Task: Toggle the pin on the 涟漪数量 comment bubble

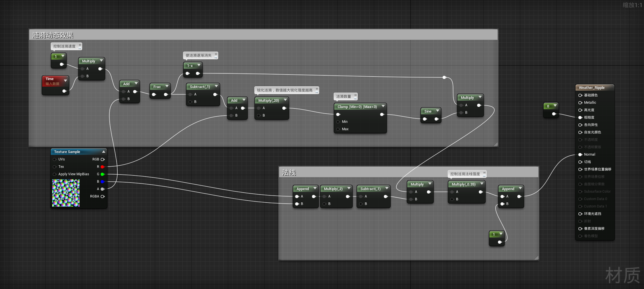Action: [x=355, y=95]
